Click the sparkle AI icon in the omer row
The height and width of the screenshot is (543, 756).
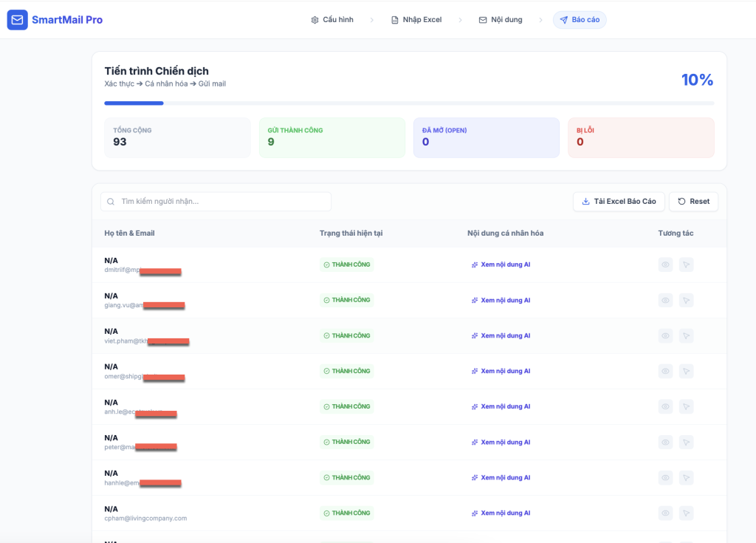click(x=475, y=371)
